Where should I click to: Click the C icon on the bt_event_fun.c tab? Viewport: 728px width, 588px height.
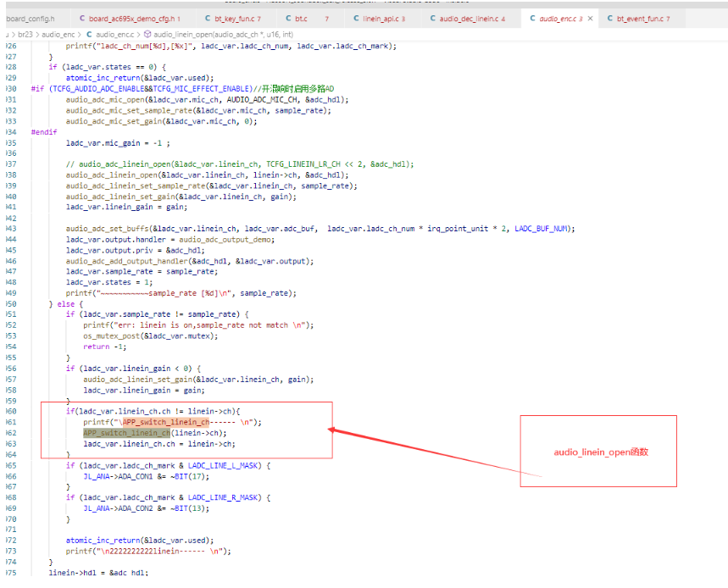[610, 19]
